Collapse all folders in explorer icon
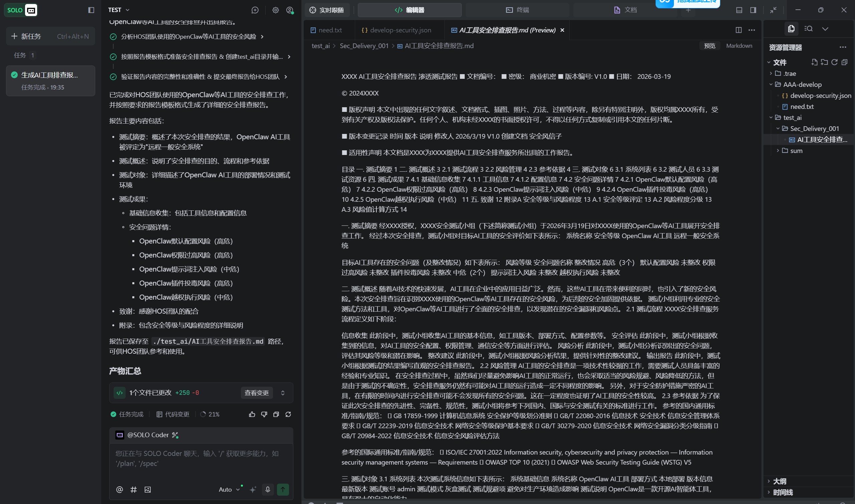 click(x=844, y=62)
